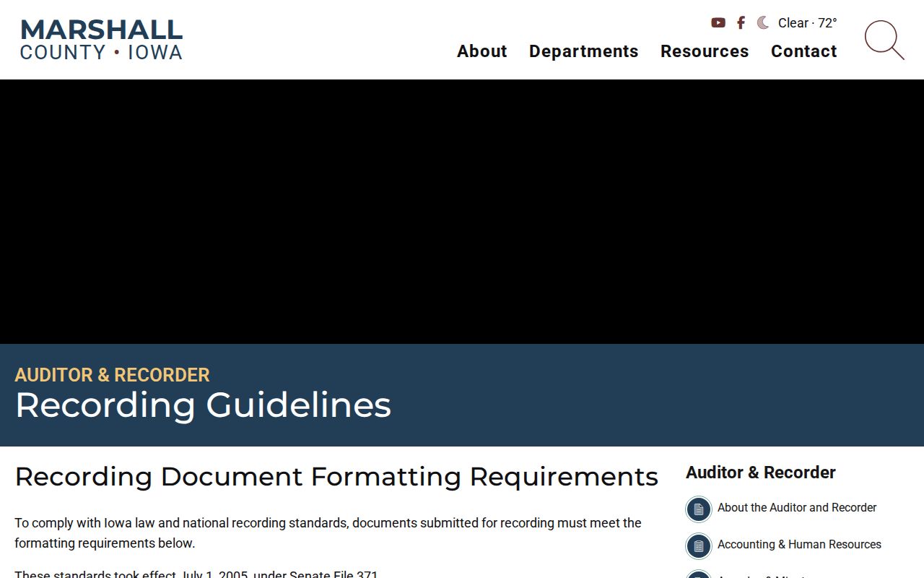
Task: Open the About menu
Action: pyautogui.click(x=482, y=51)
